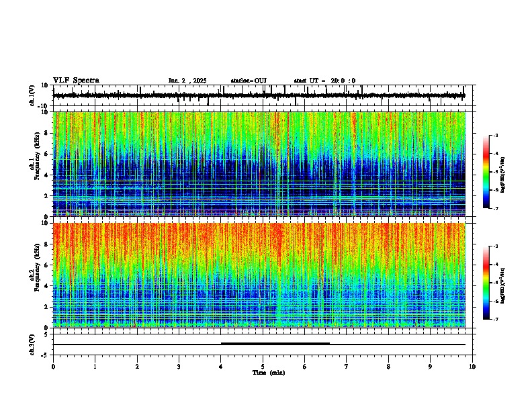This screenshot has height=411, width=532.
Task: Click the time-axis tick label "4"
Action: (221, 367)
